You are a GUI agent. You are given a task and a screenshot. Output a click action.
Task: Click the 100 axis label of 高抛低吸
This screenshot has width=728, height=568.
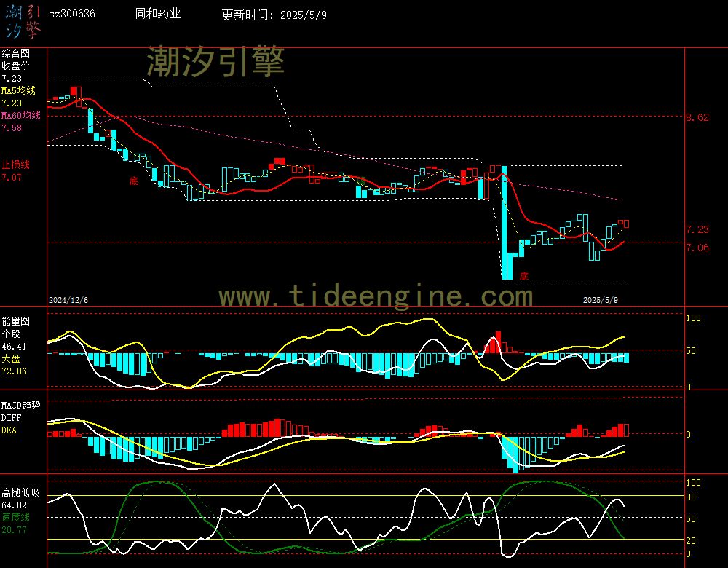[693, 483]
